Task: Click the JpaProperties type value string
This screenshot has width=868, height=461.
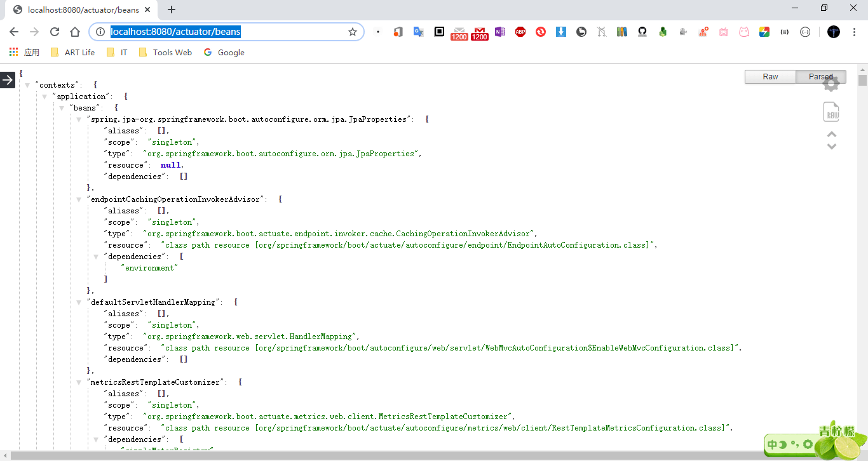Action: coord(280,154)
